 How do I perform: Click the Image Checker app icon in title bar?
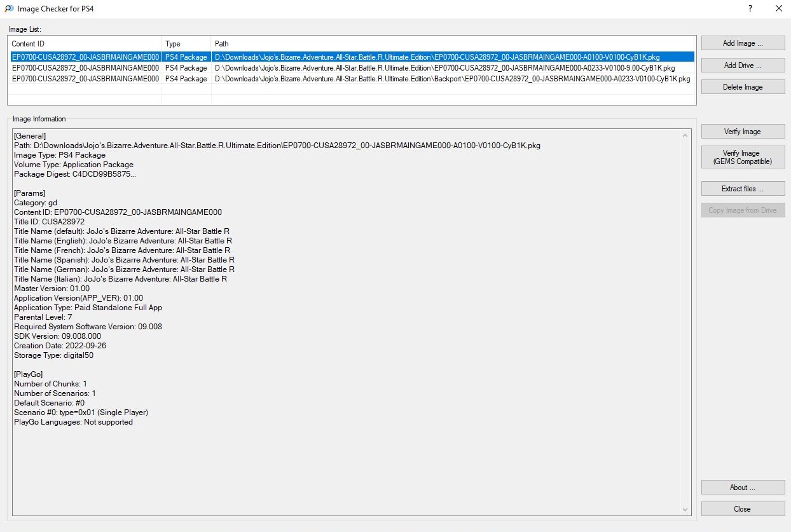pyautogui.click(x=9, y=9)
